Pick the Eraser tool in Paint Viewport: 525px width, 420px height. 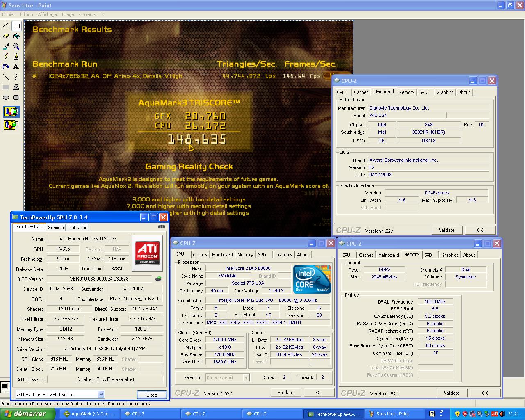click(x=6, y=36)
